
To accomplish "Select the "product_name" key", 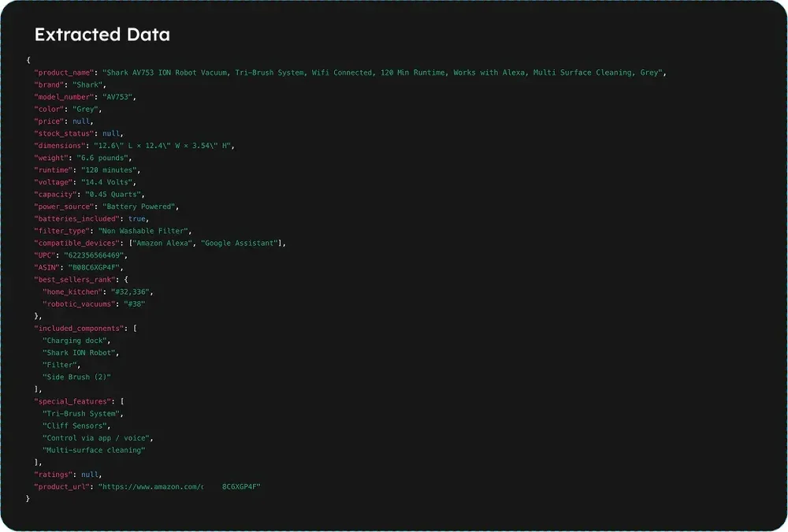I will [64, 73].
